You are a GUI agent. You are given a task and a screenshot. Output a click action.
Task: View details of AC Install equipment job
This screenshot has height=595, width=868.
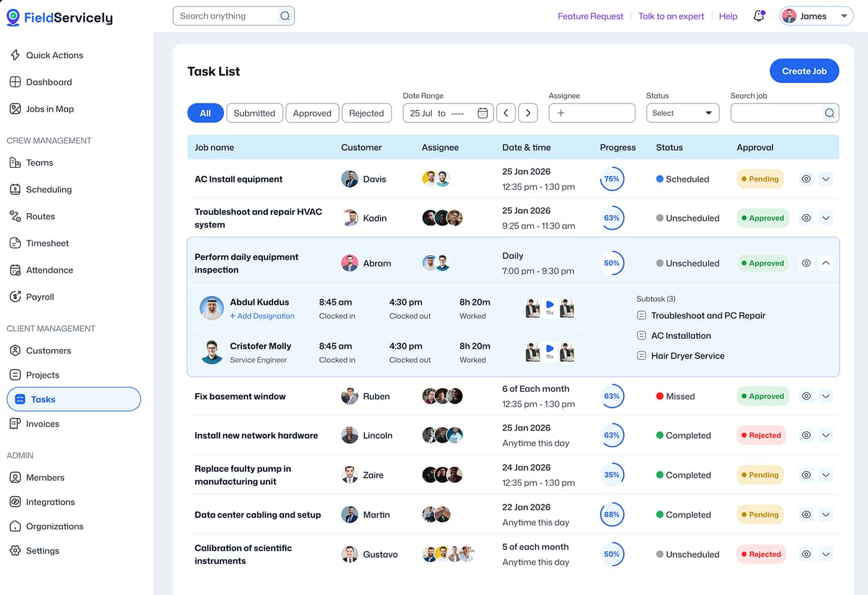806,178
